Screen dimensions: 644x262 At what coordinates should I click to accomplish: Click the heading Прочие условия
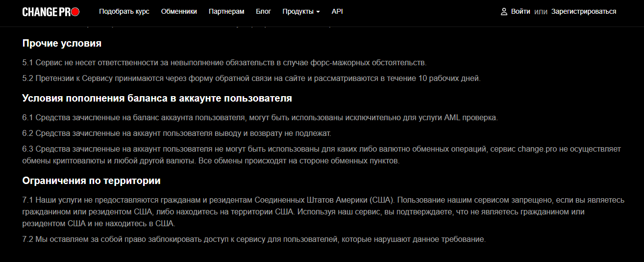pyautogui.click(x=62, y=43)
